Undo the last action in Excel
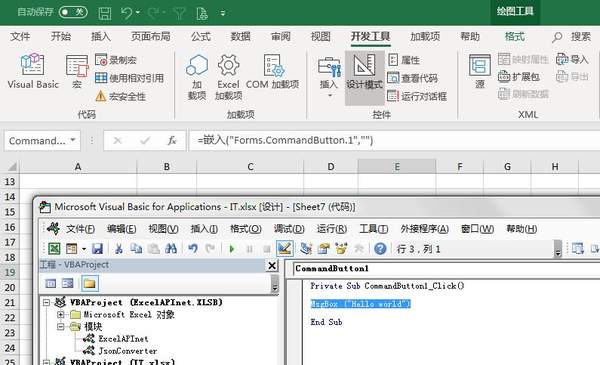The height and width of the screenshot is (365, 600). 127,13
